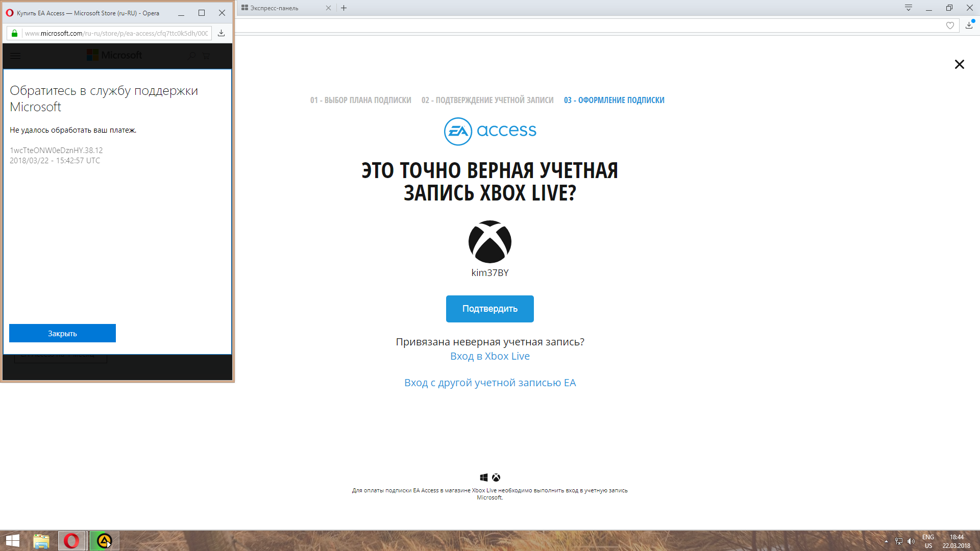The width and height of the screenshot is (980, 551).
Task: Select step 02 Подтверждение учетной записи
Action: [487, 100]
